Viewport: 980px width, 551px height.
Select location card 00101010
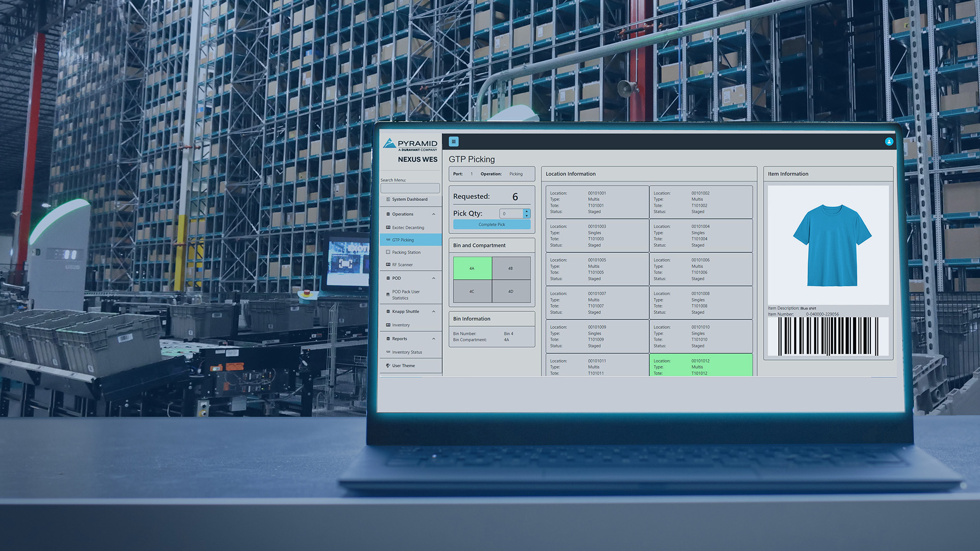(x=701, y=336)
